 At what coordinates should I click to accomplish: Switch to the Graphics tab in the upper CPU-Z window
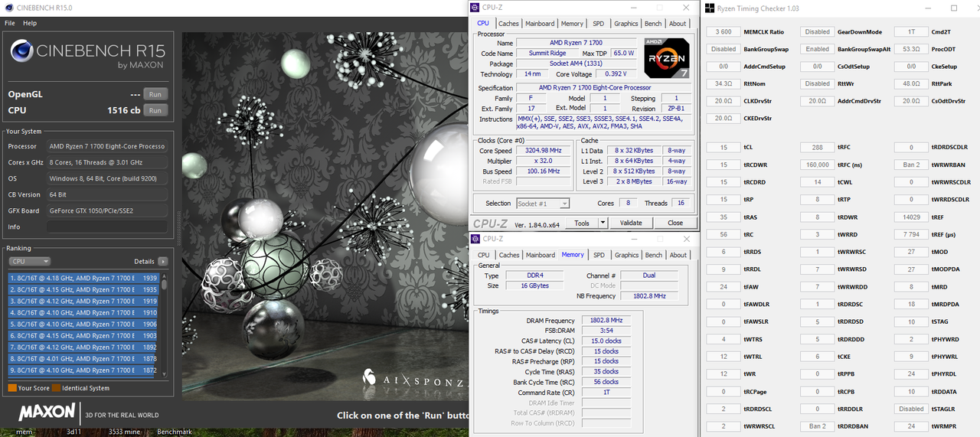pyautogui.click(x=626, y=24)
